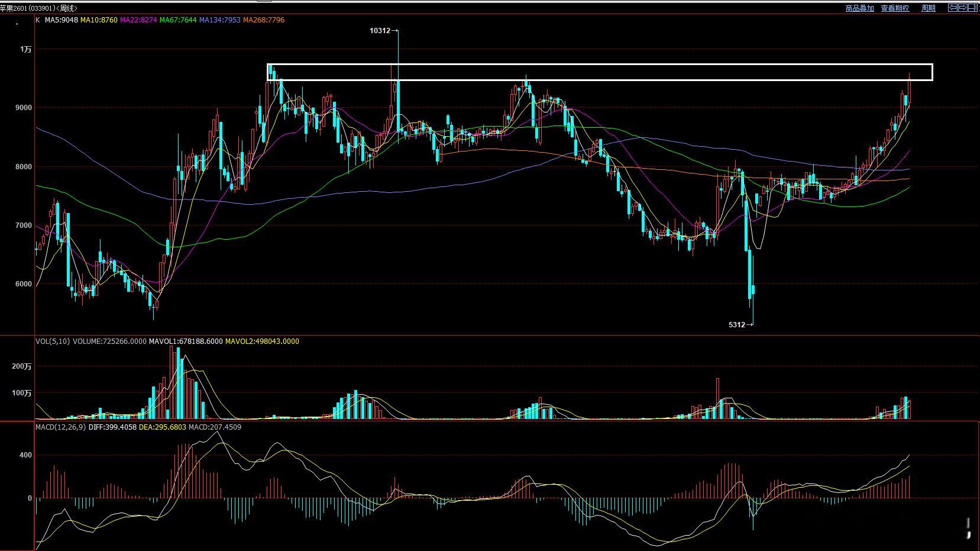
Task: Click the MAVOL1:678188.6000 value
Action: [x=186, y=341]
